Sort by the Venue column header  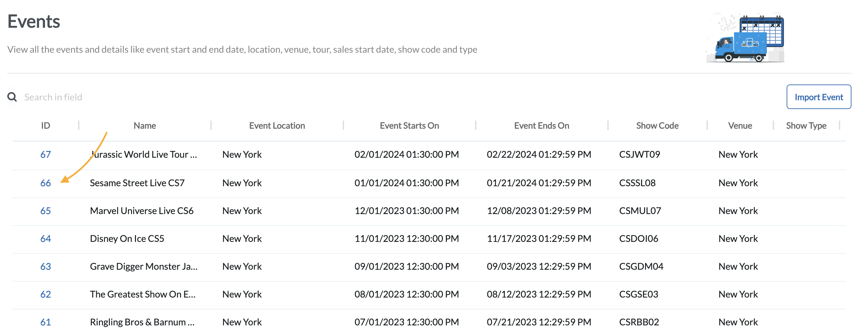tap(740, 125)
